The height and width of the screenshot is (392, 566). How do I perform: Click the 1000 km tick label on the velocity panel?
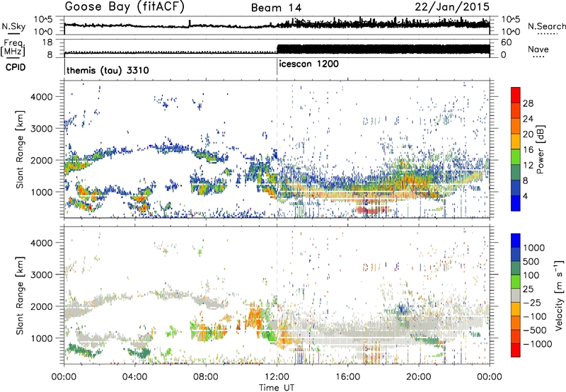tap(41, 338)
